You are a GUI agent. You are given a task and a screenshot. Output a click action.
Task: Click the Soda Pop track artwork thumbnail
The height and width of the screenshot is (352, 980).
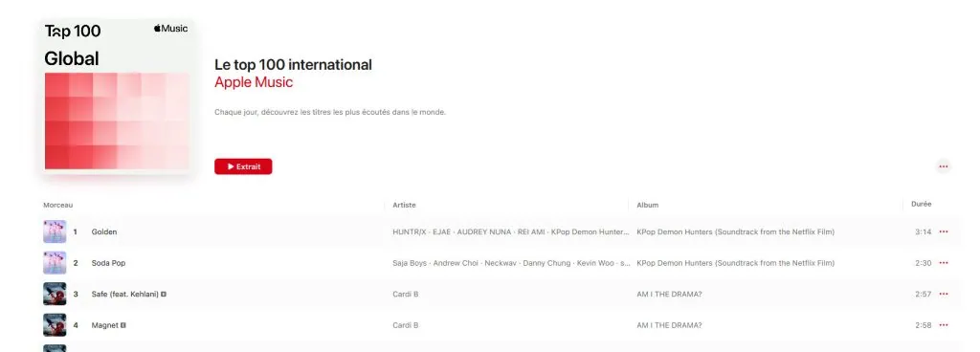(55, 263)
